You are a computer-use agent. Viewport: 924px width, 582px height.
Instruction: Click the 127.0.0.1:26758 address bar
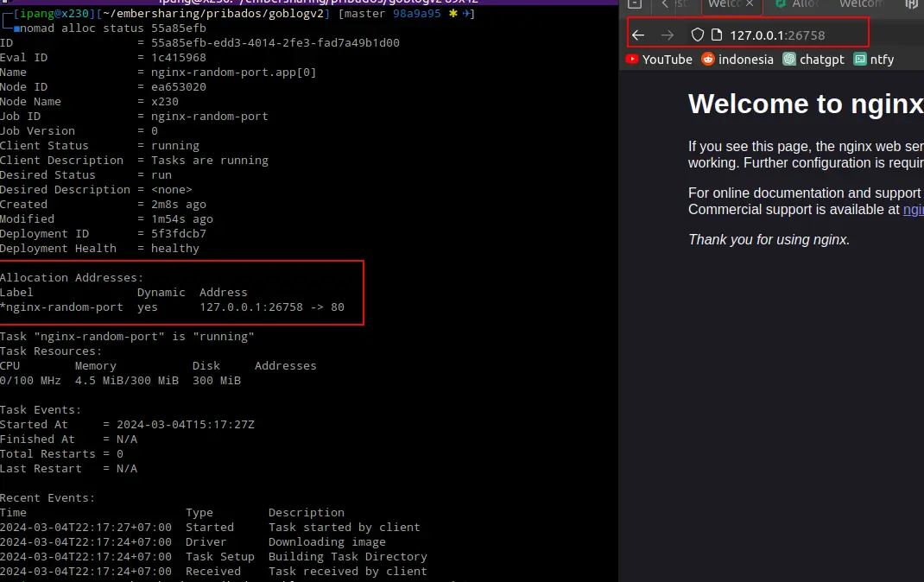point(777,35)
